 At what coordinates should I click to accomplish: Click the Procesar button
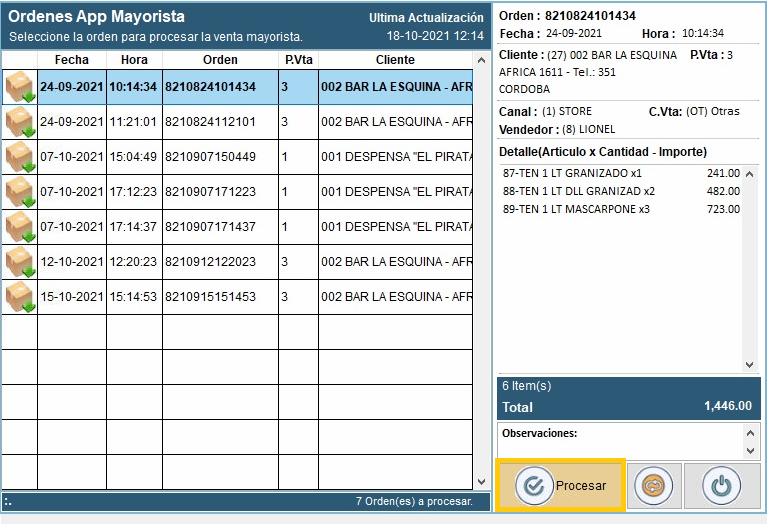coord(561,485)
